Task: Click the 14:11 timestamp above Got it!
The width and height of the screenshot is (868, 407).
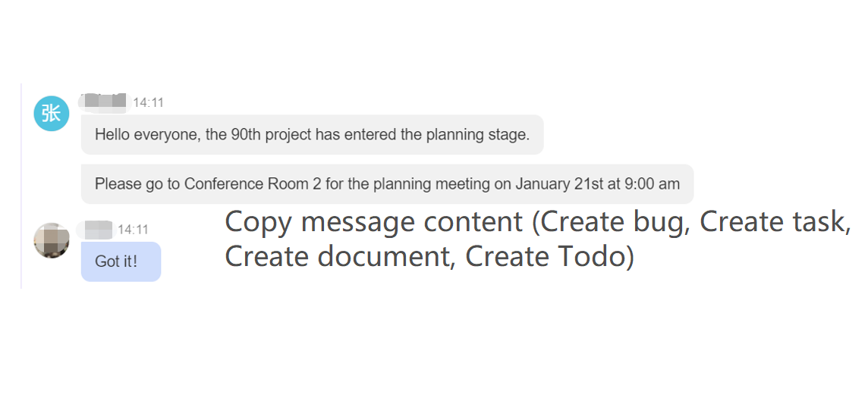Action: pos(134,230)
